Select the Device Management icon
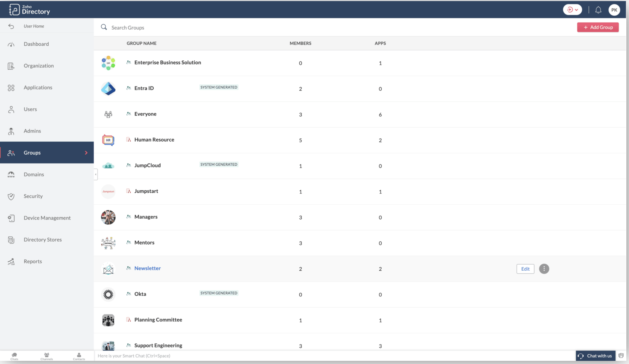This screenshot has height=364, width=629. coord(11,218)
